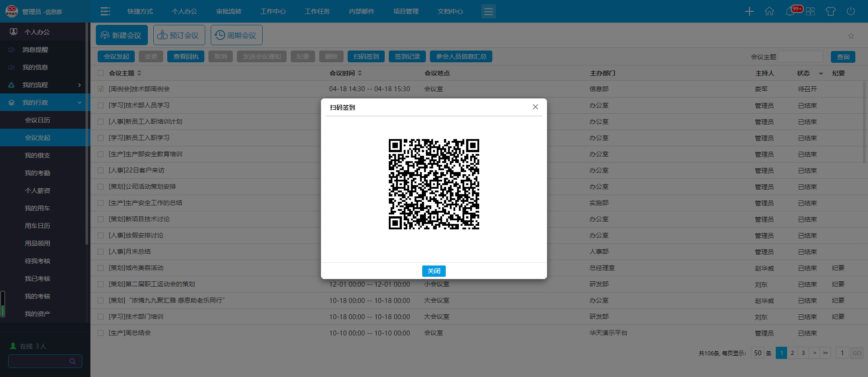
Task: Click the 关闭 button in the dialog
Action: 434,271
